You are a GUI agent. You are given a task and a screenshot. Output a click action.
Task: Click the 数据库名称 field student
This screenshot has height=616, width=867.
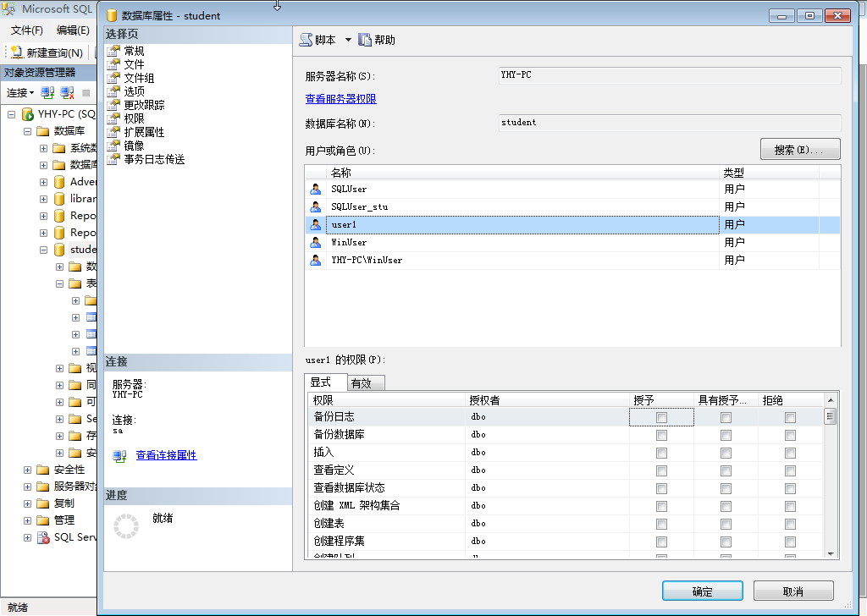(670, 123)
